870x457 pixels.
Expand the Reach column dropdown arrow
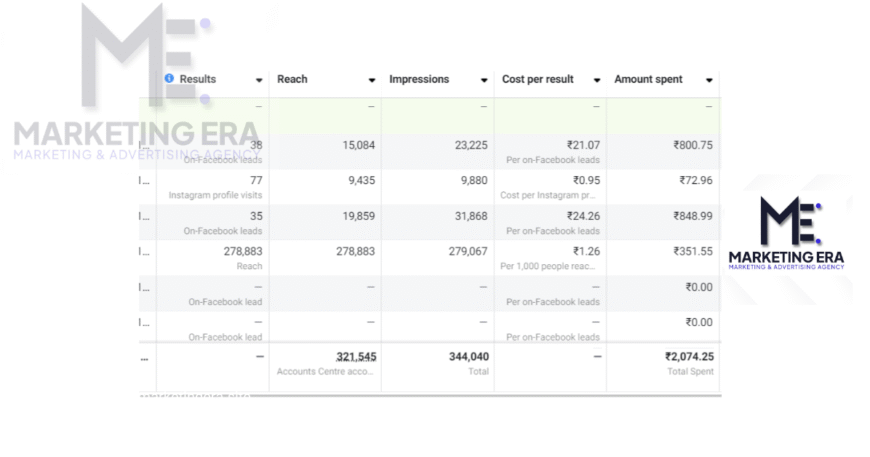[x=372, y=80]
